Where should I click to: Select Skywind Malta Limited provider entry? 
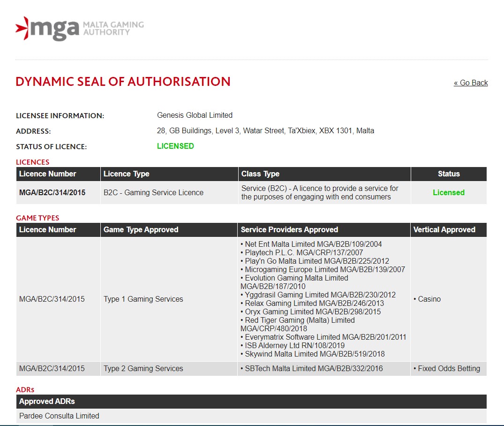click(312, 354)
